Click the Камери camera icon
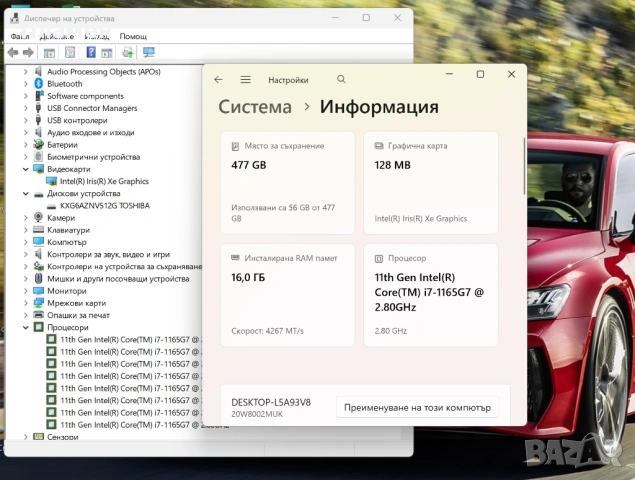Viewport: 635px width, 480px height. [38, 218]
